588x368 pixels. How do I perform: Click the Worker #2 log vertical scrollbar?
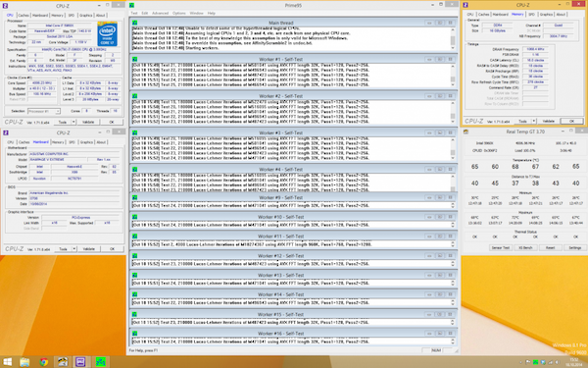point(453,112)
